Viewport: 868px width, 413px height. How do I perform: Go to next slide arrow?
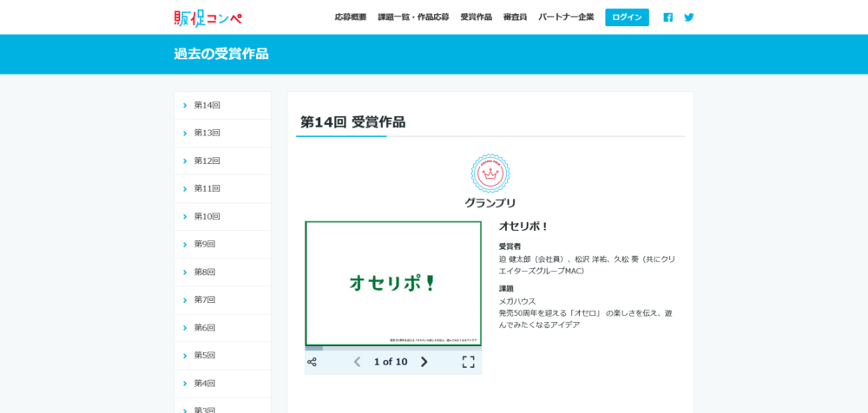pyautogui.click(x=424, y=362)
